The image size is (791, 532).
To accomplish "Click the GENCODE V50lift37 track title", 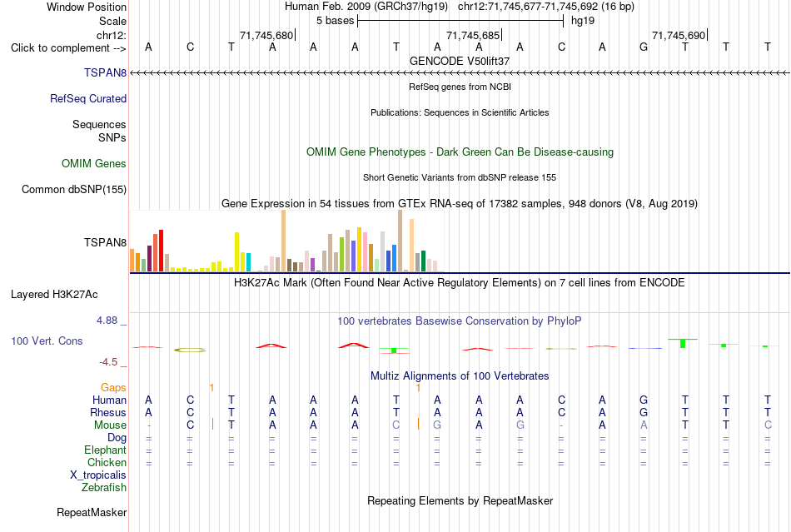I will tap(460, 61).
